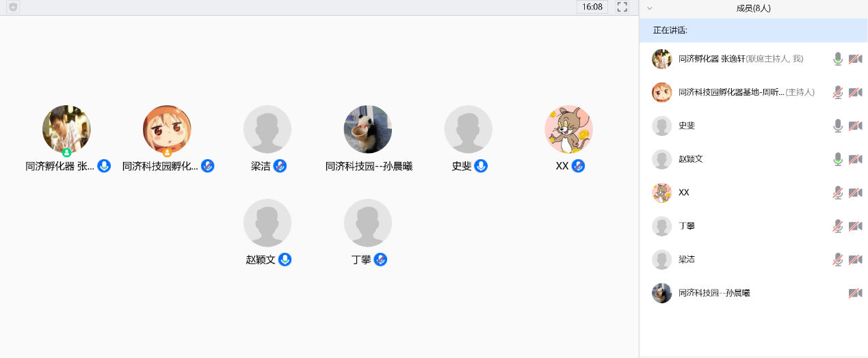
Task: Click 史斐's avatar in video grid
Action: click(469, 129)
